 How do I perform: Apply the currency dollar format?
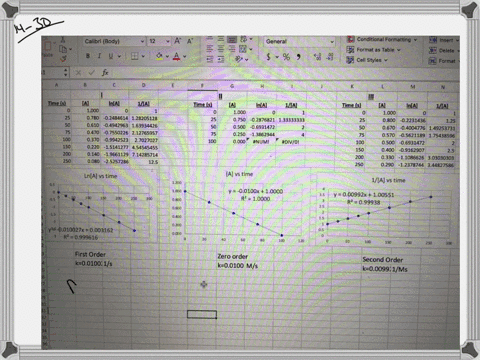269,57
